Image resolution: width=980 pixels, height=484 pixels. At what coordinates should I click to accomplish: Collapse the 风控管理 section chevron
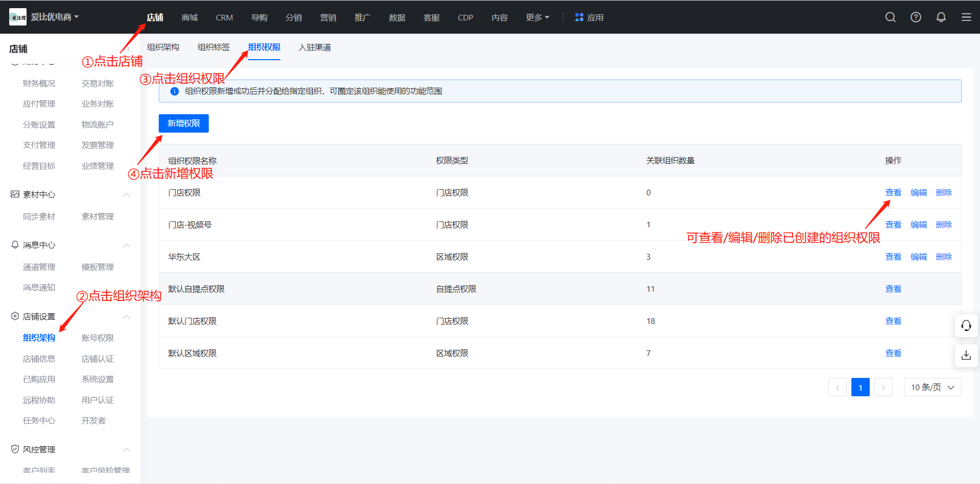tap(127, 450)
